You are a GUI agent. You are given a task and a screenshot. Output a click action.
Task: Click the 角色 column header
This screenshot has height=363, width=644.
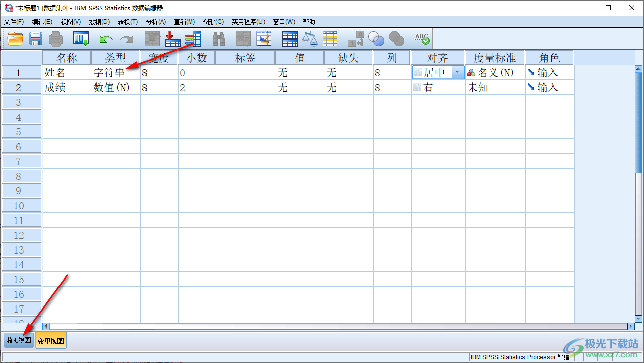click(549, 58)
